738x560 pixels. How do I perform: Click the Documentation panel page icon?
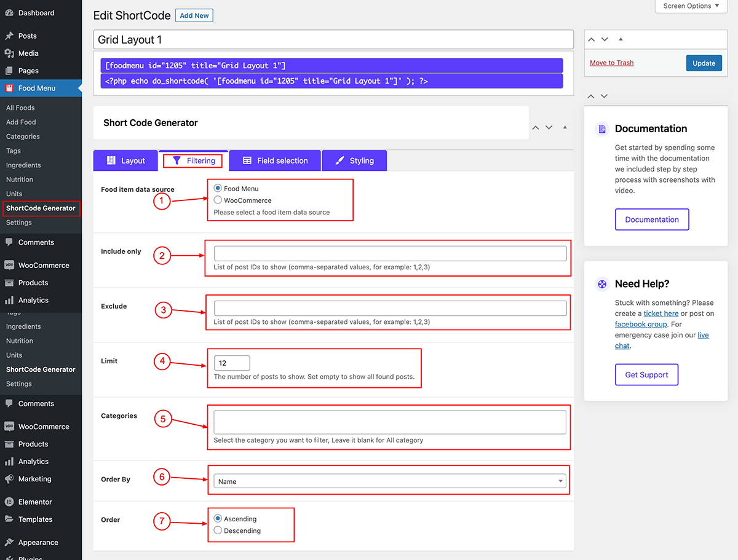tap(602, 129)
